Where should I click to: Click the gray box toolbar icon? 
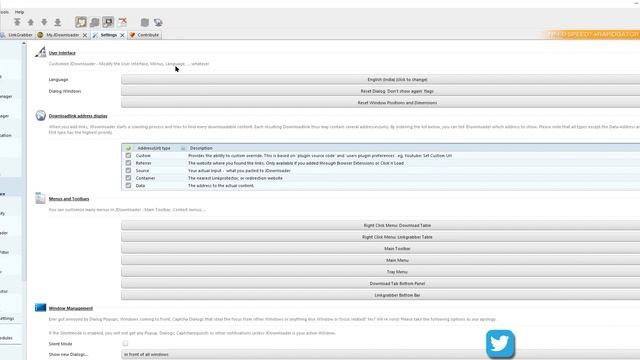[144, 22]
